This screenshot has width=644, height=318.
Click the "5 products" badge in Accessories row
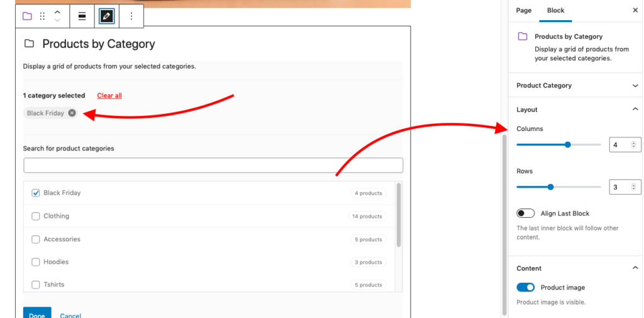[x=369, y=239]
